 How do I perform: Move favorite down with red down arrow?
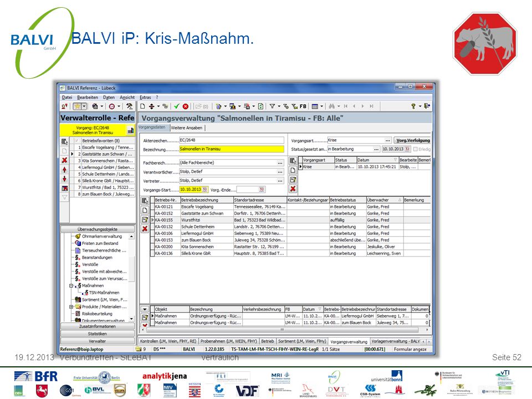64,179
